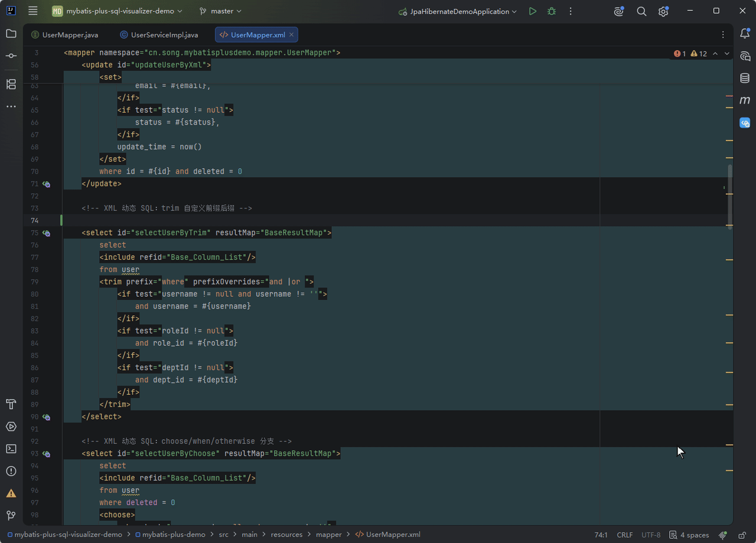Open the 4 spaces indent settings popup
Viewport: 756px width, 543px height.
pos(689,535)
